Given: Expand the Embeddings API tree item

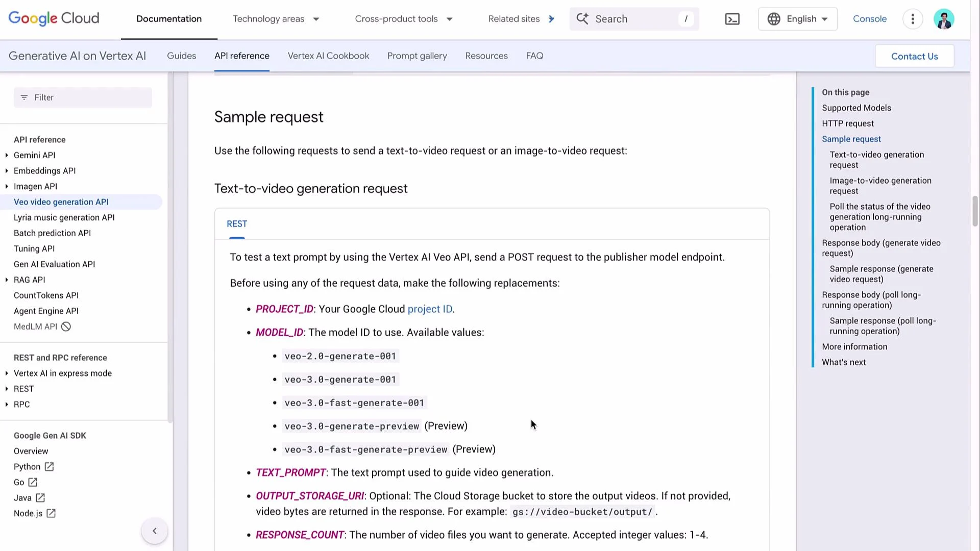Looking at the screenshot, I should point(7,171).
